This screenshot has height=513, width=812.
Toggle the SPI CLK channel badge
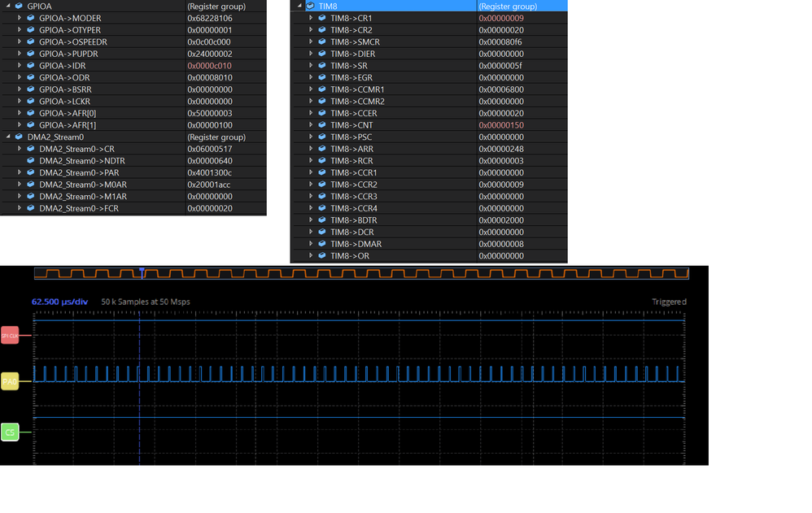(x=9, y=333)
